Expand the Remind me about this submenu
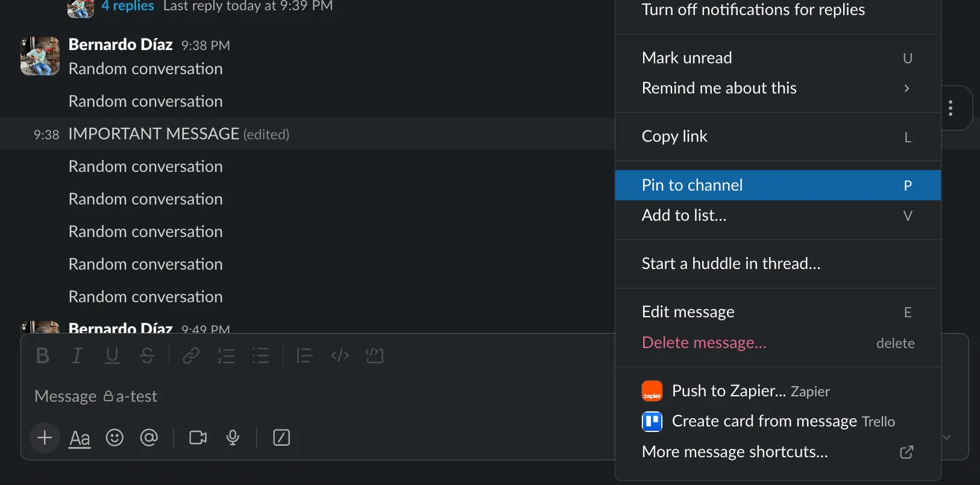This screenshot has width=980, height=485. click(777, 88)
